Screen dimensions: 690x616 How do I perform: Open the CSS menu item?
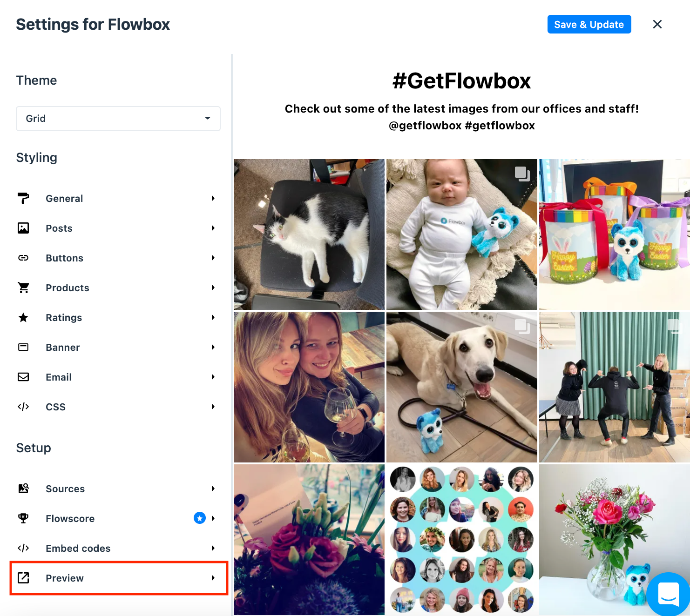click(56, 407)
